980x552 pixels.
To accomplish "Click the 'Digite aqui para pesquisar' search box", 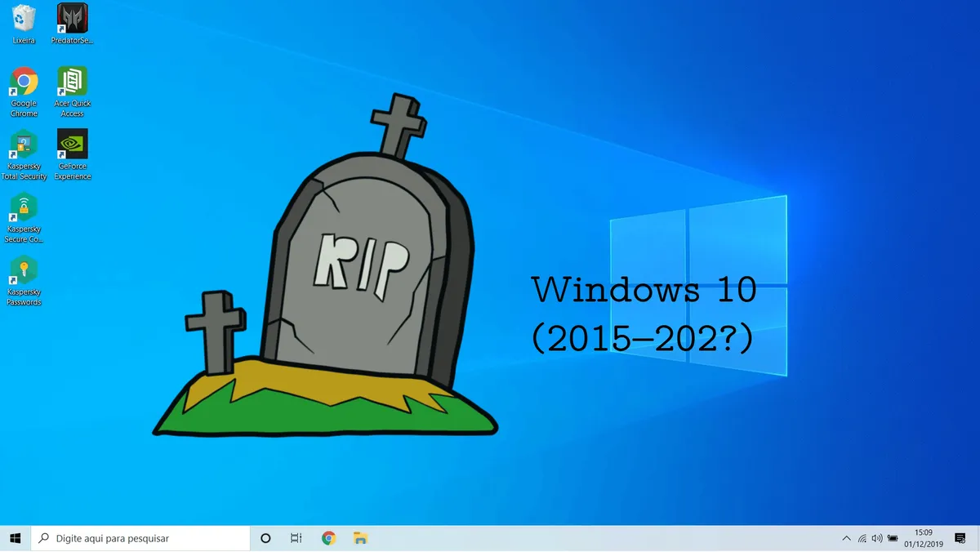I will point(139,538).
